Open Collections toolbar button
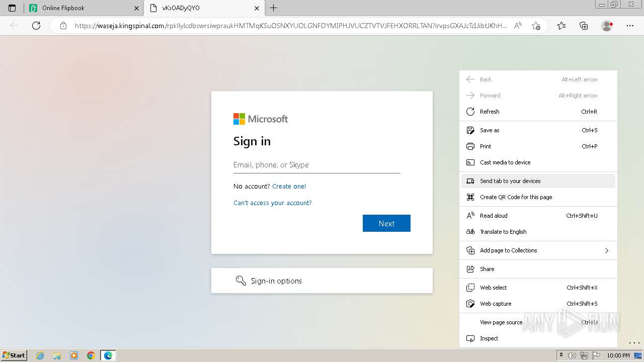644x362 pixels. (x=584, y=26)
